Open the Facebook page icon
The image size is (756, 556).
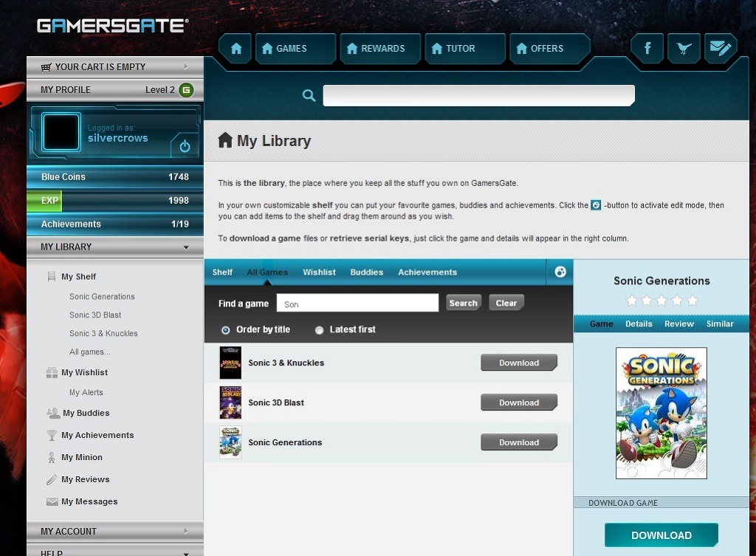coord(647,49)
